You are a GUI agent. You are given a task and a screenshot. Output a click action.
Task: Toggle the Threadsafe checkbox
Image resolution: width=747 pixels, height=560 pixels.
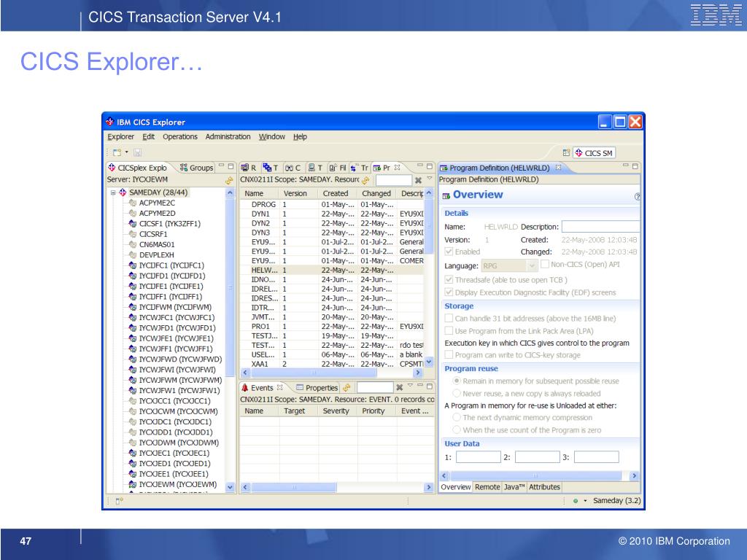coord(449,279)
